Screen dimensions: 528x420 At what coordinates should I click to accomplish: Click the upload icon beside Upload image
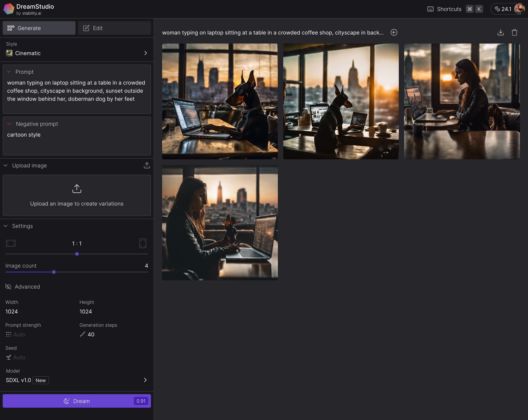(x=147, y=165)
